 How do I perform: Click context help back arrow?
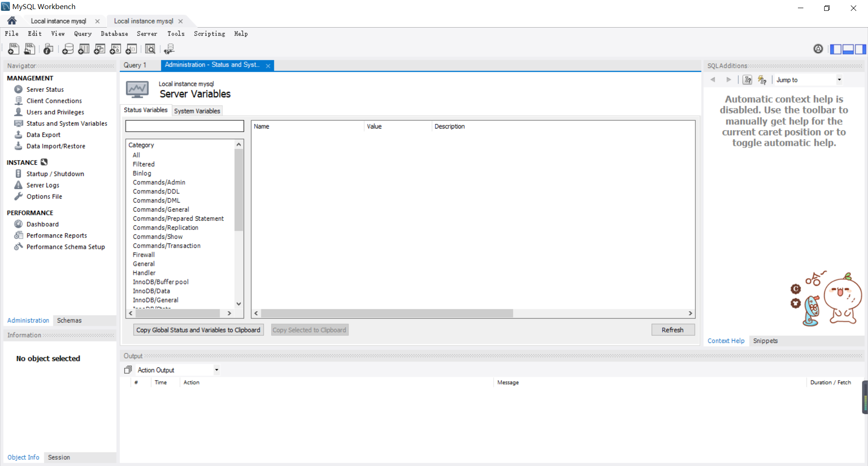[713, 80]
